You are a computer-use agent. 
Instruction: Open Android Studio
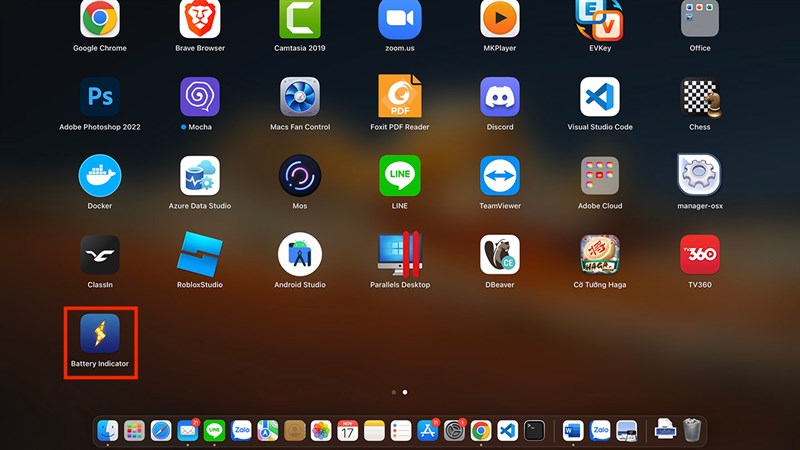[x=300, y=255]
